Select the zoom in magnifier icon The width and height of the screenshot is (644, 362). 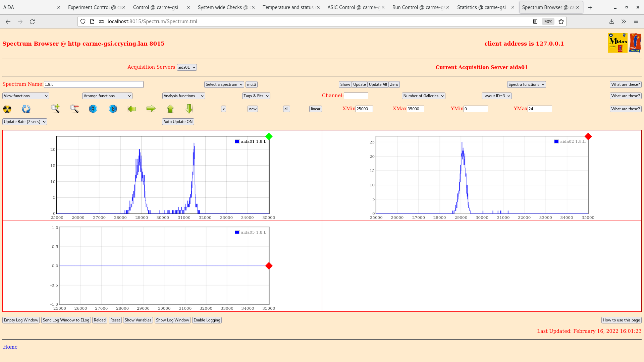pos(55,109)
